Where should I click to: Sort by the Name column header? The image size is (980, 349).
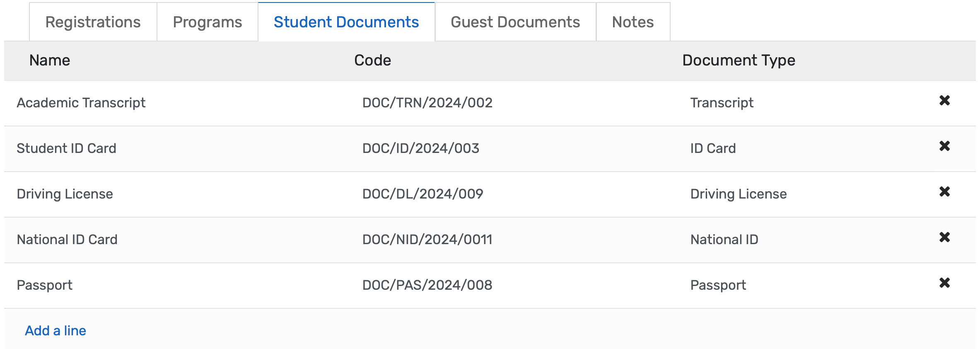coord(50,61)
